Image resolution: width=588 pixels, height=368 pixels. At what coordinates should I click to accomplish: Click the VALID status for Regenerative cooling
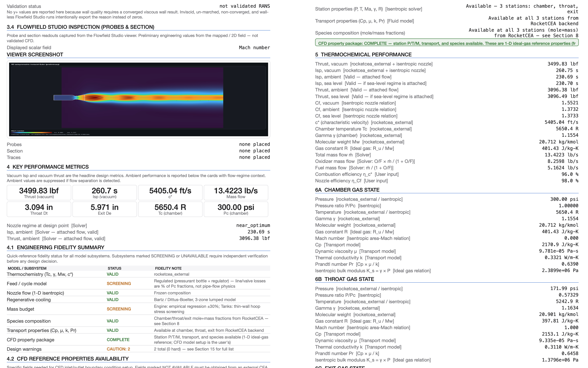click(112, 300)
